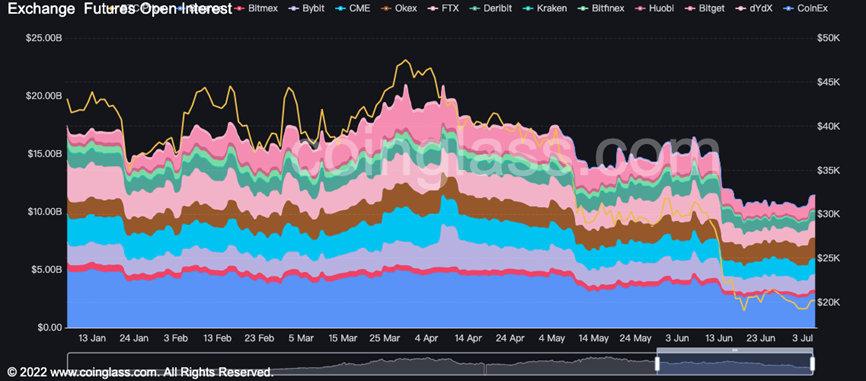866x381 pixels.
Task: Click the $0.00 left axis label
Action: (x=49, y=327)
